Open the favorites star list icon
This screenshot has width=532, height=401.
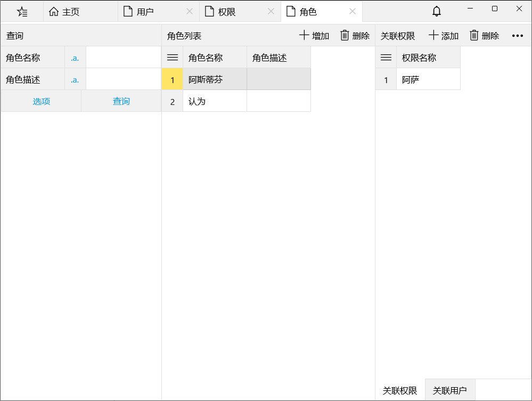click(22, 11)
